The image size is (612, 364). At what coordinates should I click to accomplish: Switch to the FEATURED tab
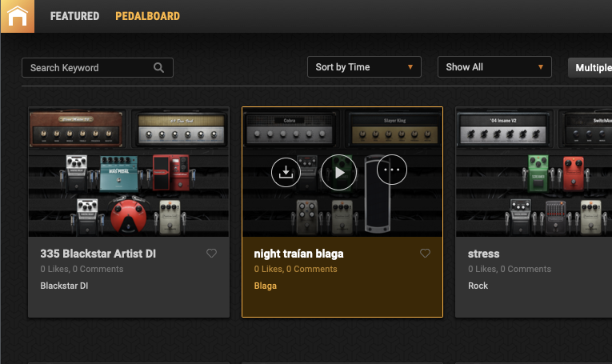[x=74, y=16]
